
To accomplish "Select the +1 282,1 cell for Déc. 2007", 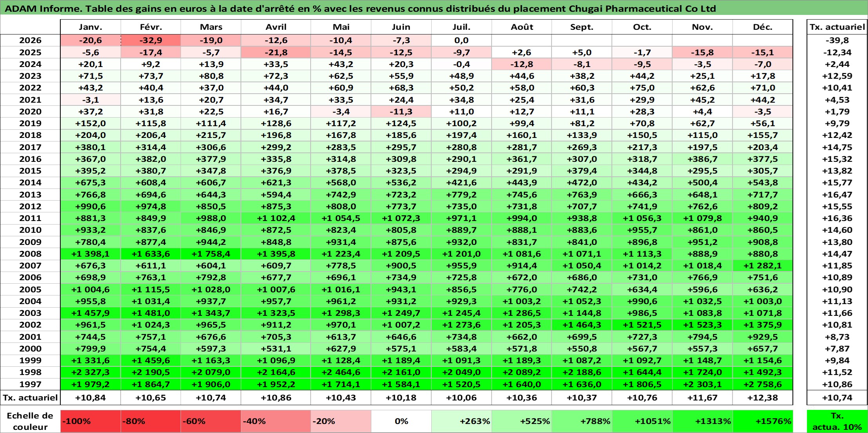I will point(763,266).
